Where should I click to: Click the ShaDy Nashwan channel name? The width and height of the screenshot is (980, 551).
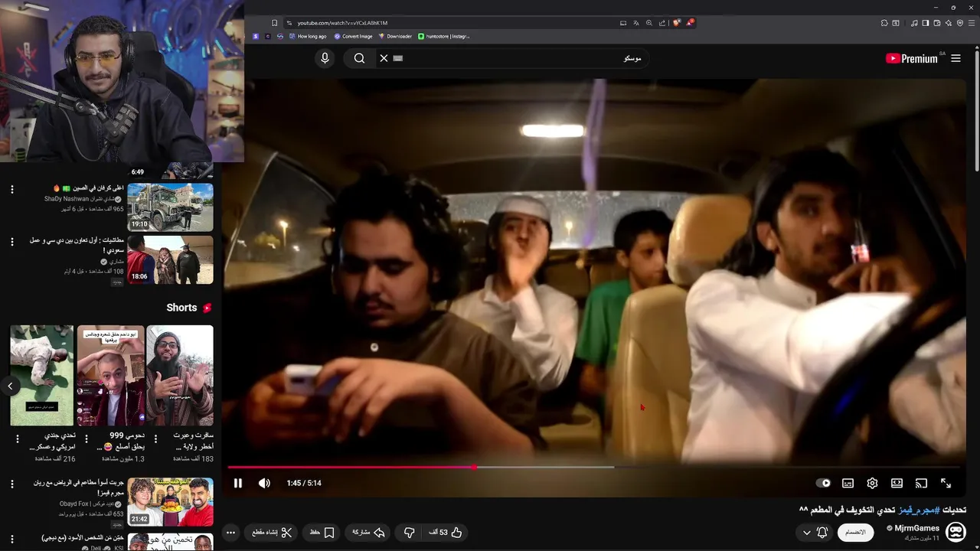[x=80, y=199]
